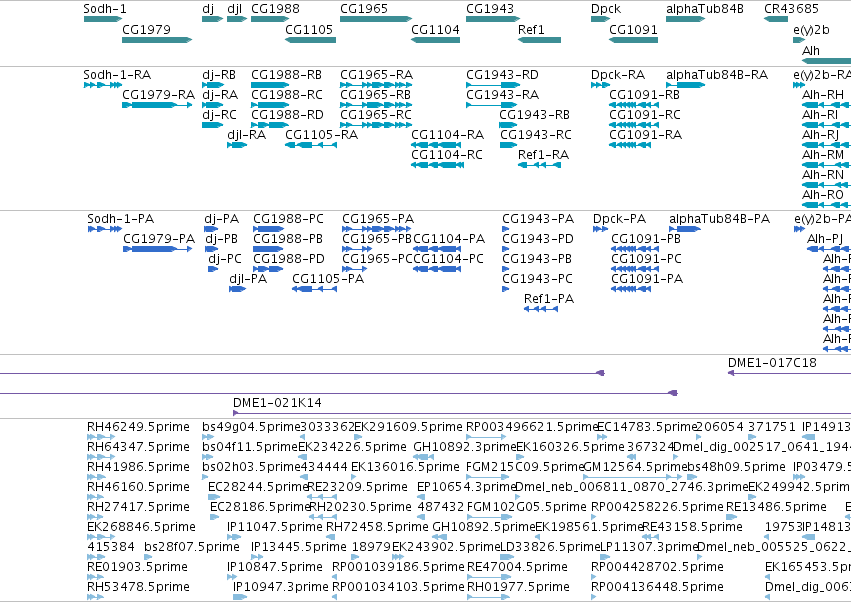Click the djl-RA transcript

coord(237,145)
